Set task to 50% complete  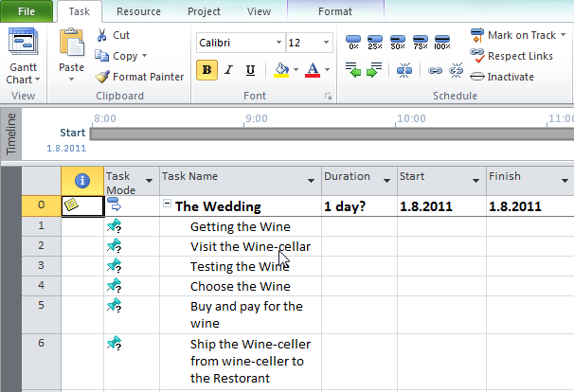pyautogui.click(x=397, y=43)
